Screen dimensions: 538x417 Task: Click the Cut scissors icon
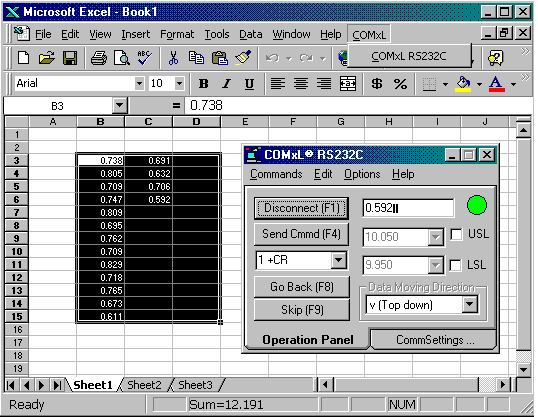tap(173, 57)
